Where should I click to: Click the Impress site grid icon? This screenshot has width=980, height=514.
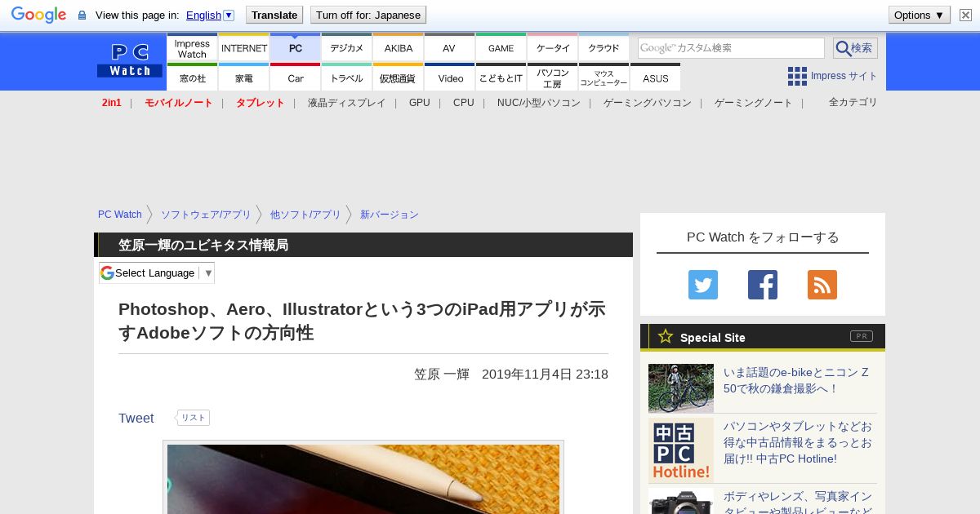click(797, 76)
